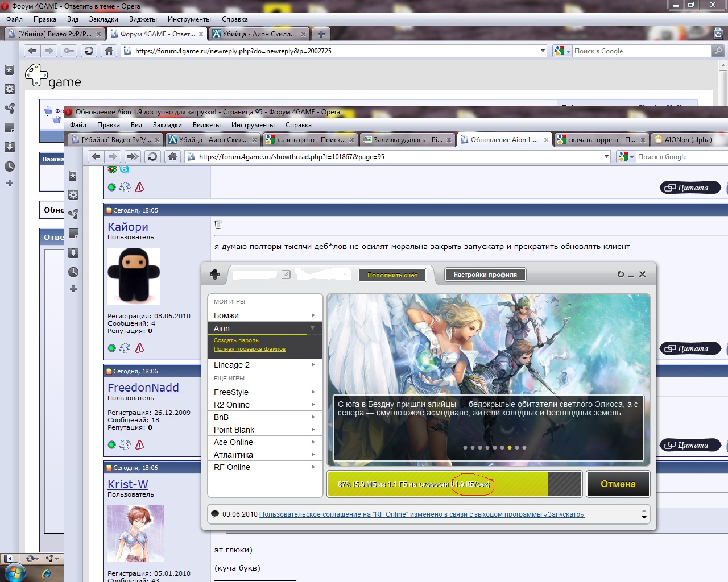Click the reputation scales icon under FreedonNadd's profile

click(x=125, y=444)
